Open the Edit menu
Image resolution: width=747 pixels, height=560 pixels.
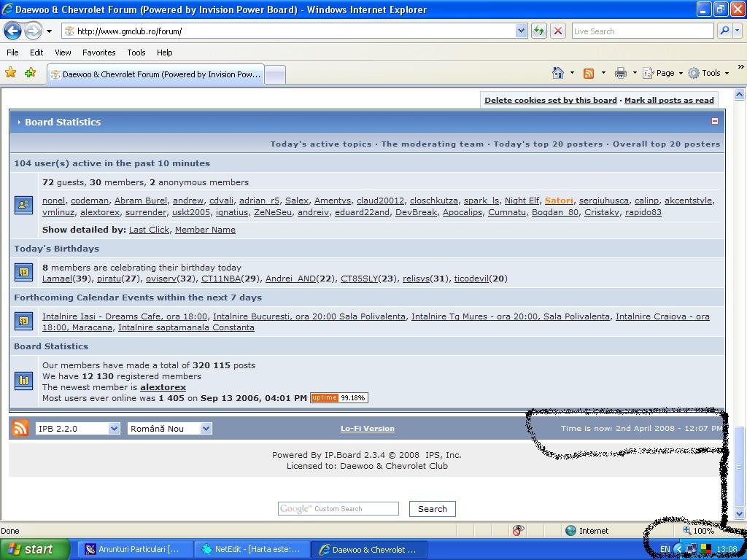[x=36, y=52]
